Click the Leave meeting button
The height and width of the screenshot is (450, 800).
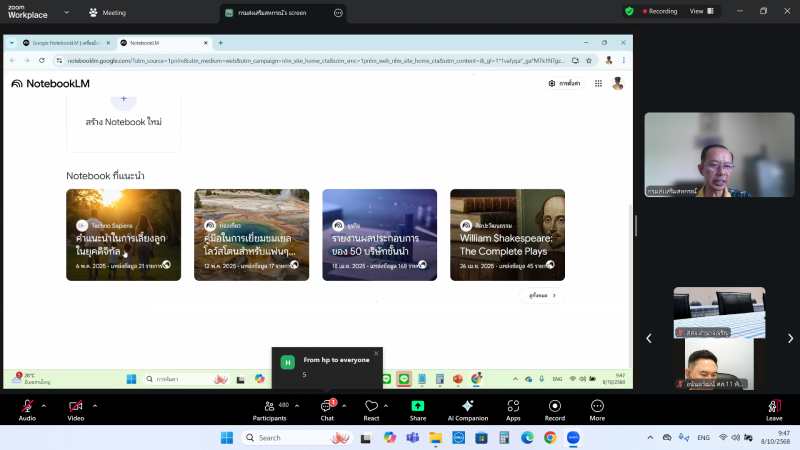point(774,406)
